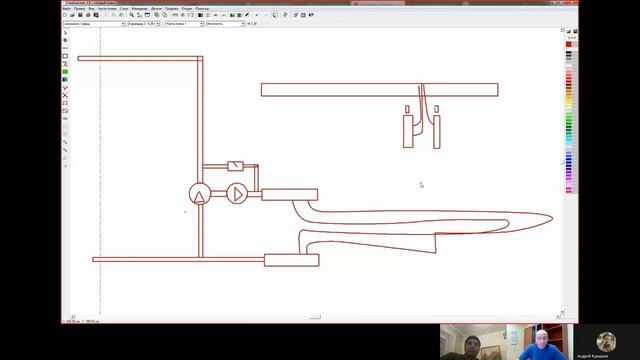
Task: Click the upward-triangle pump symbol on canvas
Action: tap(200, 193)
